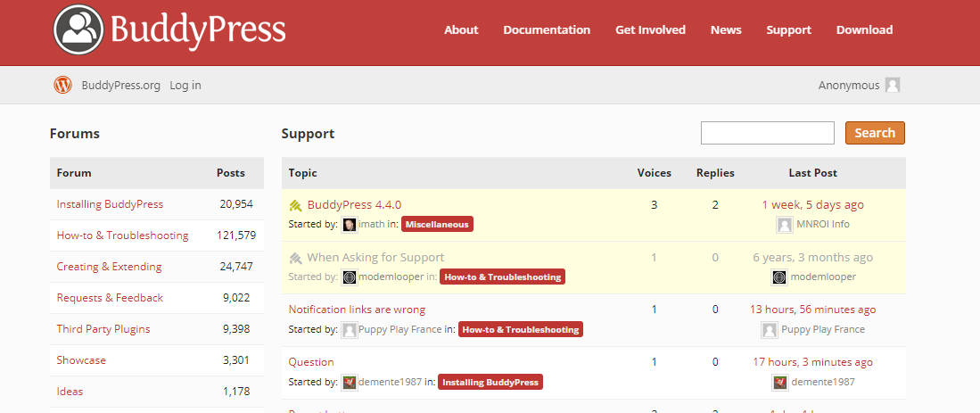Click the Anonymous user avatar icon
The image size is (980, 413).
(x=893, y=85)
